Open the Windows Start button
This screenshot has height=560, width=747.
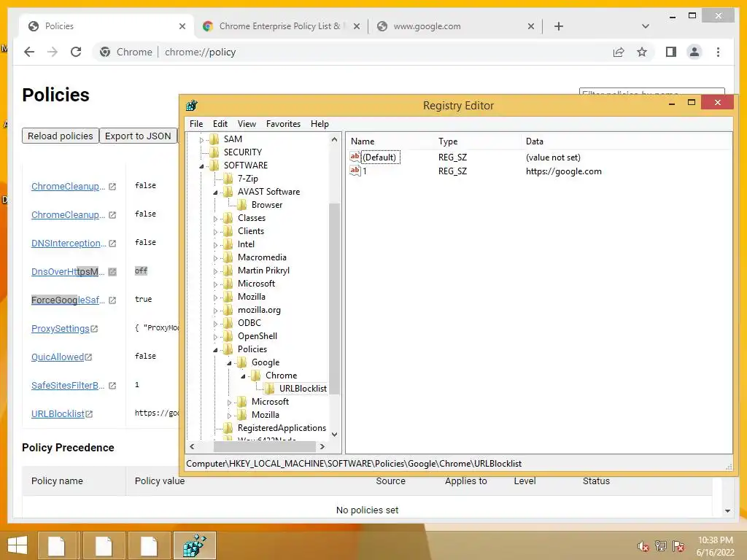pyautogui.click(x=18, y=545)
